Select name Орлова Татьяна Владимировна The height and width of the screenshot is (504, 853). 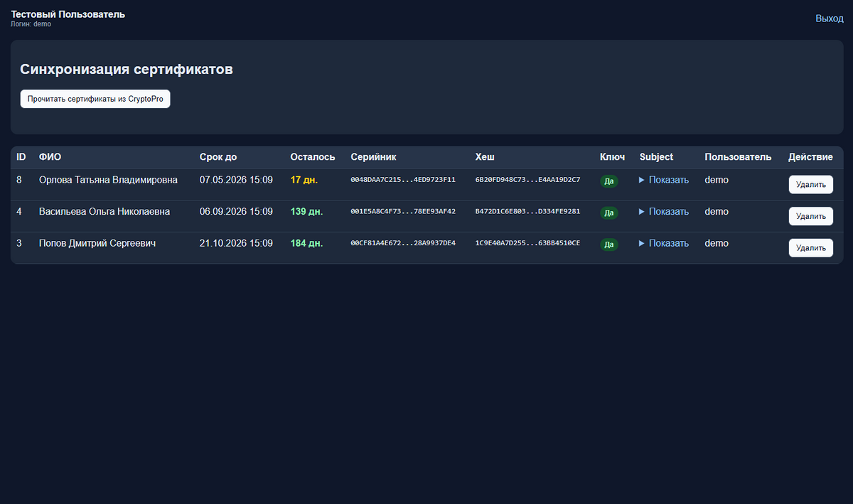pyautogui.click(x=108, y=180)
